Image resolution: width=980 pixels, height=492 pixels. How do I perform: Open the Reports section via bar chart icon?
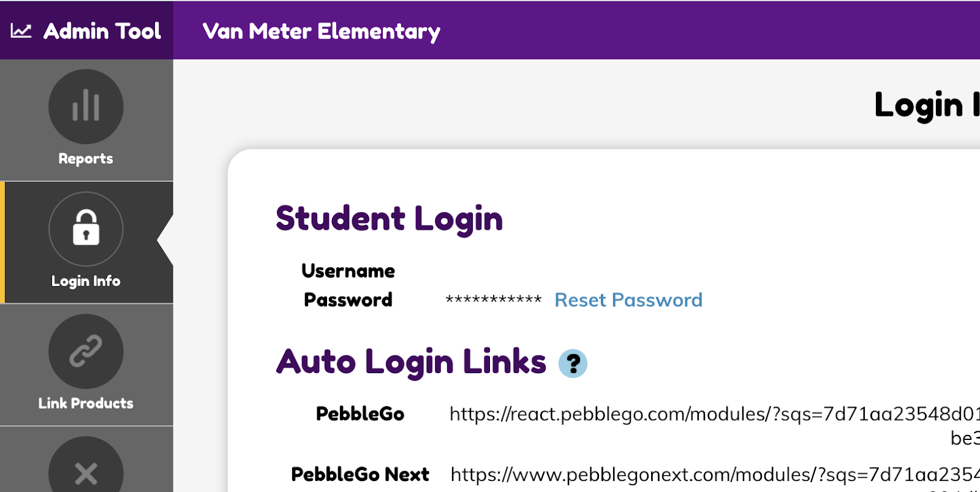point(85,106)
